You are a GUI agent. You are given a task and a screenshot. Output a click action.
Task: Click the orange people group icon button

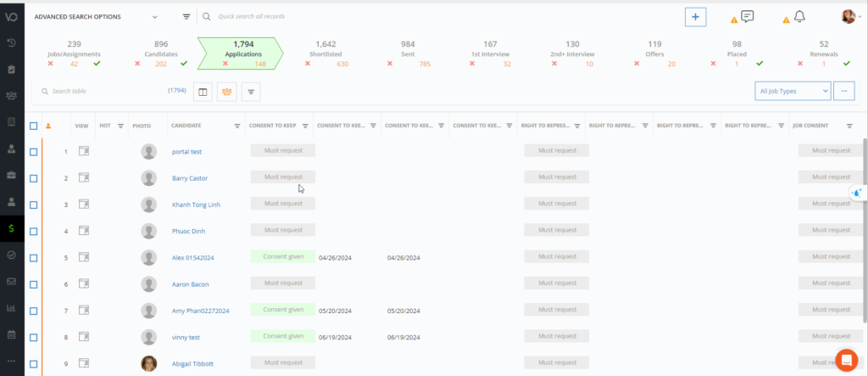point(226,91)
